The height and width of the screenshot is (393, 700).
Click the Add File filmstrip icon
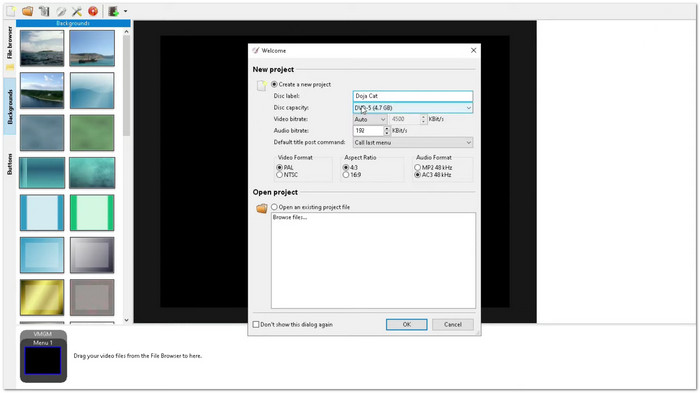tap(114, 11)
